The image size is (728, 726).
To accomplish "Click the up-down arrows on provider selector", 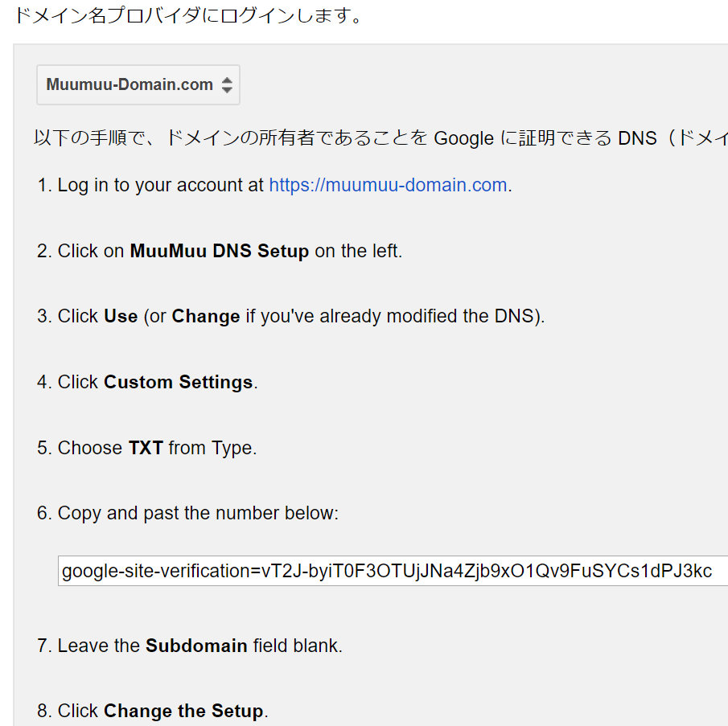I will [227, 85].
